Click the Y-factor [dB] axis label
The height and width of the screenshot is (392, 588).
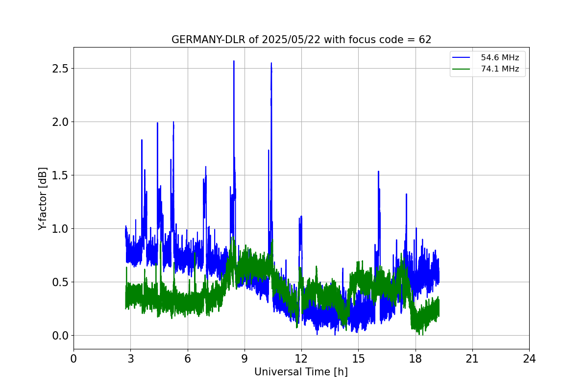[x=43, y=198]
